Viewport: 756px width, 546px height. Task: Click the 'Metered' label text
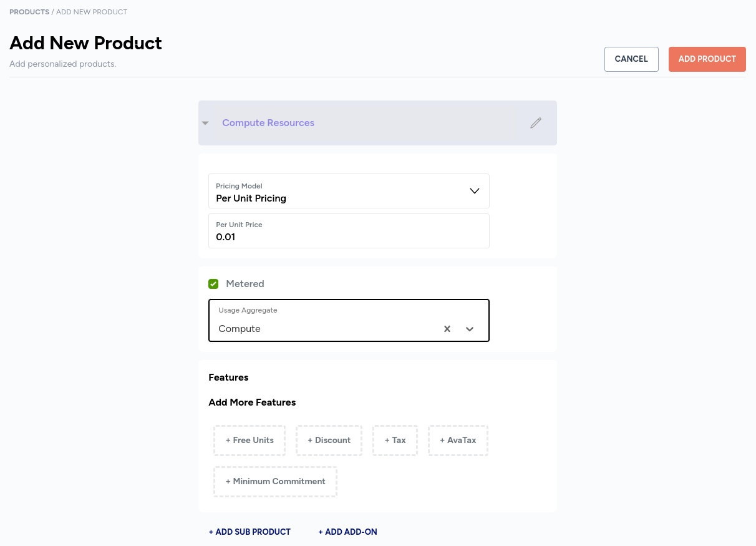[245, 284]
